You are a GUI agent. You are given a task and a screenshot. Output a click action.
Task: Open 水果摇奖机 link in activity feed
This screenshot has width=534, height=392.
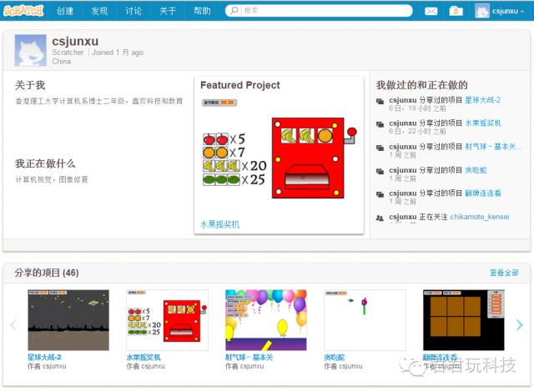pos(483,123)
